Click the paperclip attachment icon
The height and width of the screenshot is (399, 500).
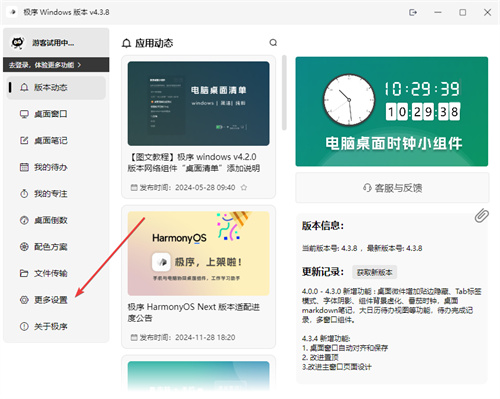pyautogui.click(x=482, y=216)
